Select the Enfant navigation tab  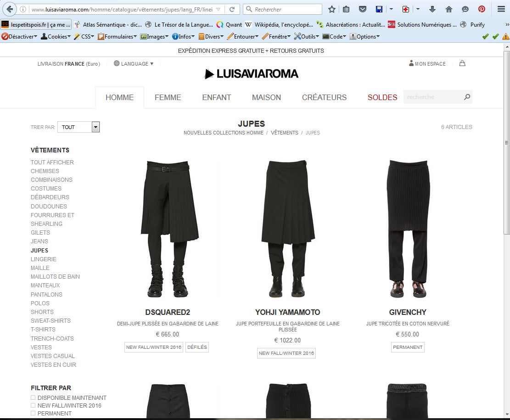(217, 97)
